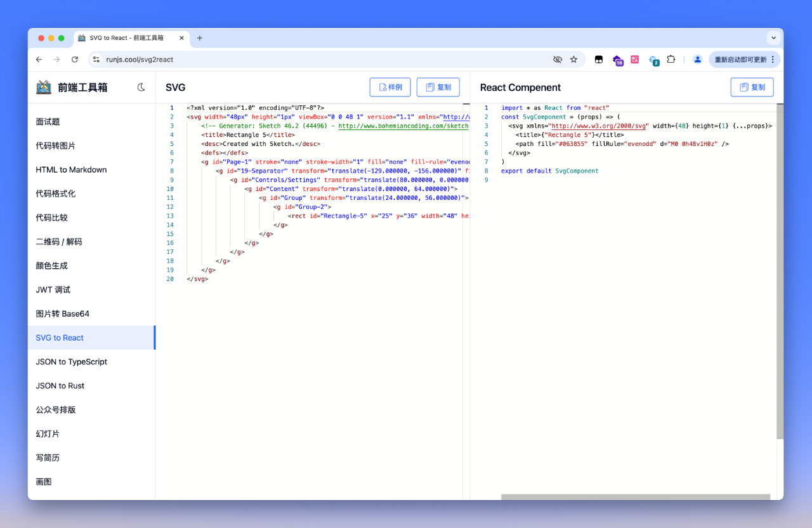
Task: Click the w3.org/2000/svg link in React code
Action: [x=600, y=126]
